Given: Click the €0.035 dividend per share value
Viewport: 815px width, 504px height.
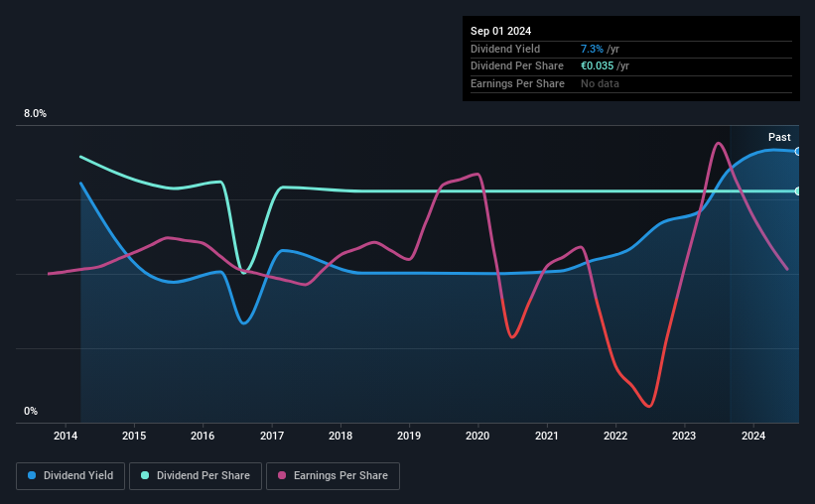Looking at the screenshot, I should tap(598, 66).
